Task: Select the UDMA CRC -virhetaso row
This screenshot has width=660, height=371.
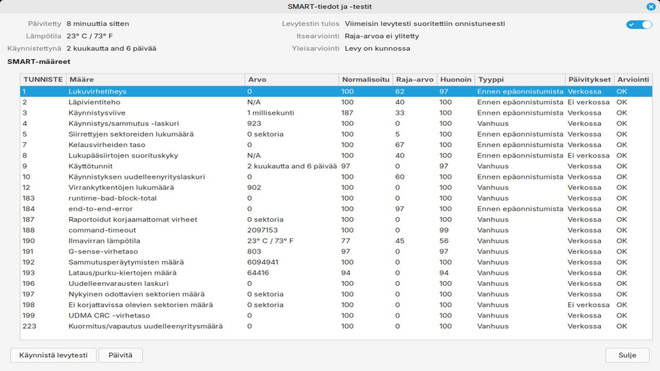Action: [336, 315]
